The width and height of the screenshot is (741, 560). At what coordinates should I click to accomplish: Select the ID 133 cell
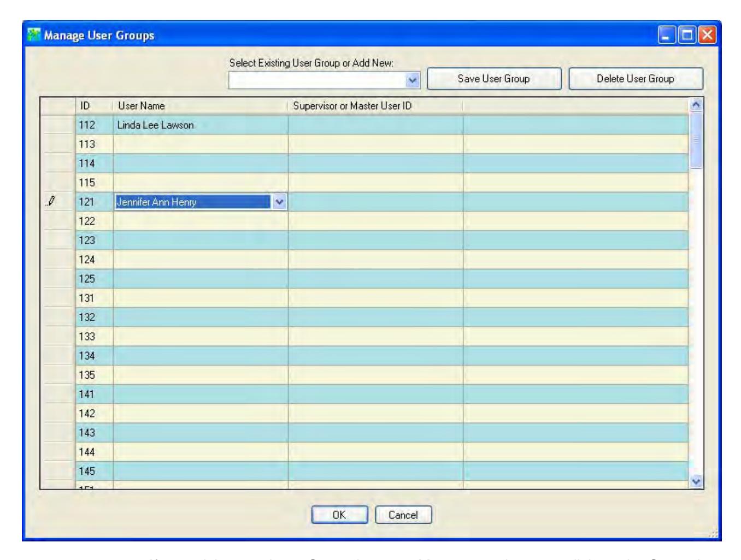click(95, 337)
